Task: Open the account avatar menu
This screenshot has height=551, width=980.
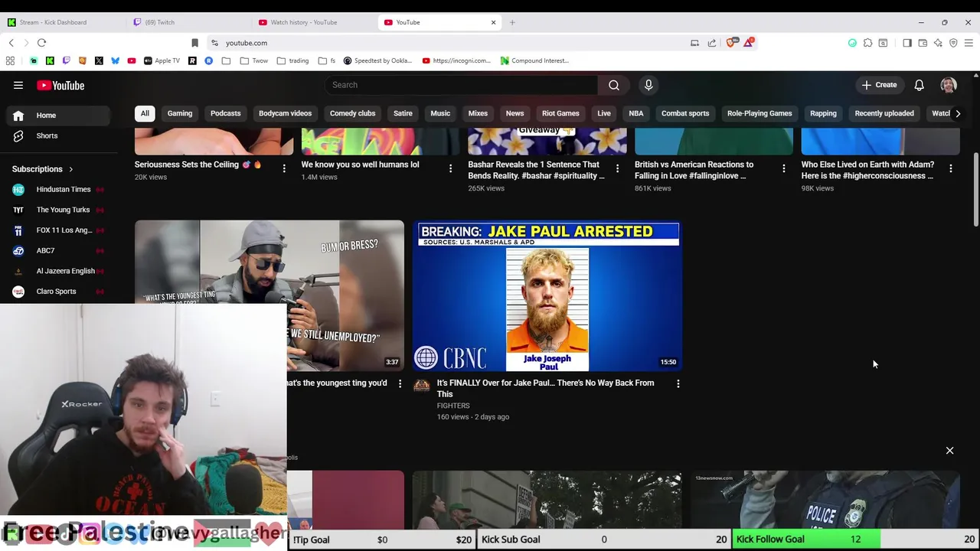Action: click(949, 85)
